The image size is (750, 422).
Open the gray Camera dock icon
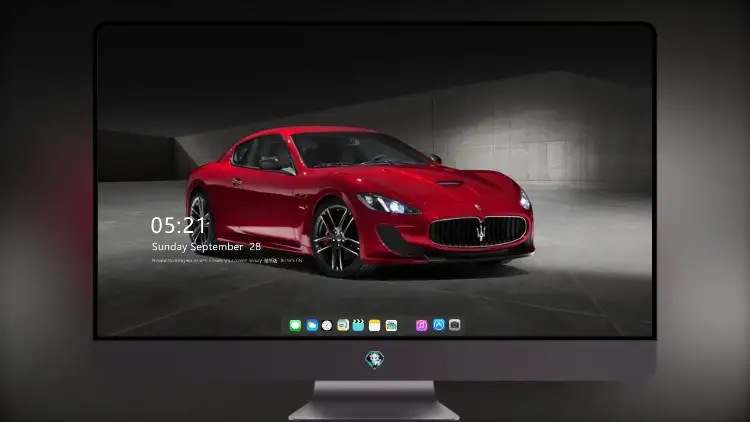(455, 325)
